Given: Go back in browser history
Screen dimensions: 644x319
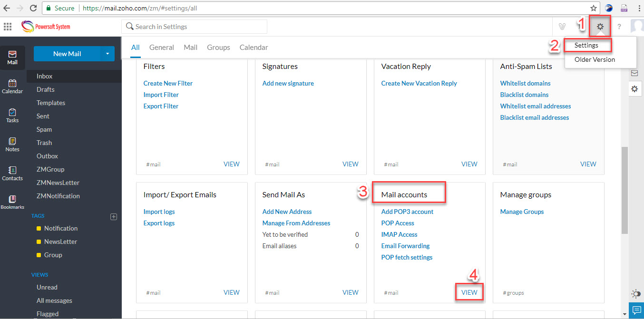Looking at the screenshot, I should click(x=7, y=8).
